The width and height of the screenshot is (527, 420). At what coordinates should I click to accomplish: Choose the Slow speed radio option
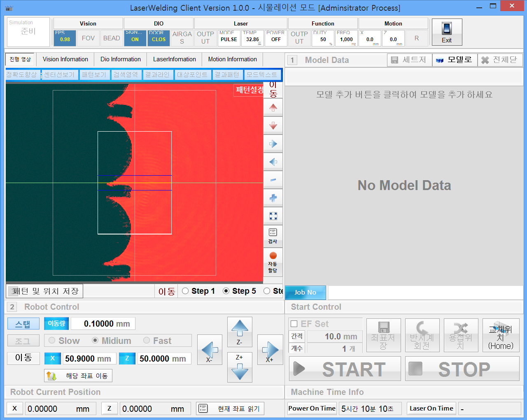click(52, 341)
